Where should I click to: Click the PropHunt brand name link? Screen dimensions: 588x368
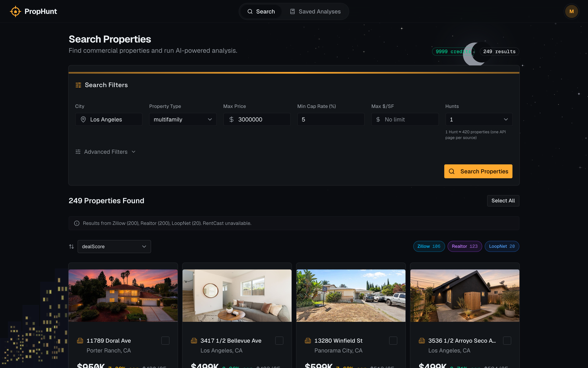point(41,11)
